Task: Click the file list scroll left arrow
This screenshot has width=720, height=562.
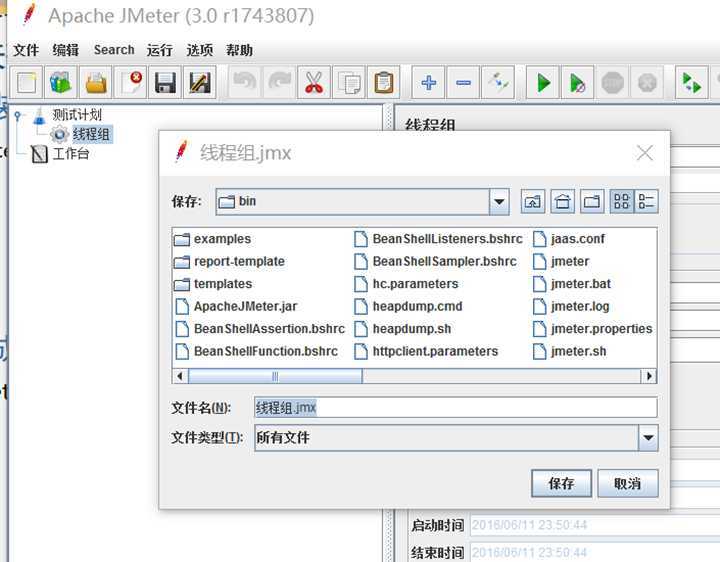Action: (x=180, y=377)
